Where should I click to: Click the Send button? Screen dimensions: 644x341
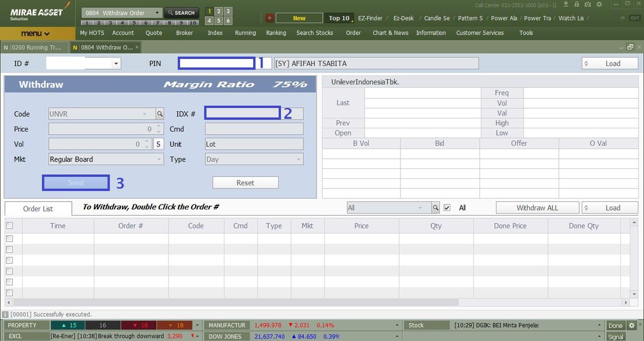(76, 183)
